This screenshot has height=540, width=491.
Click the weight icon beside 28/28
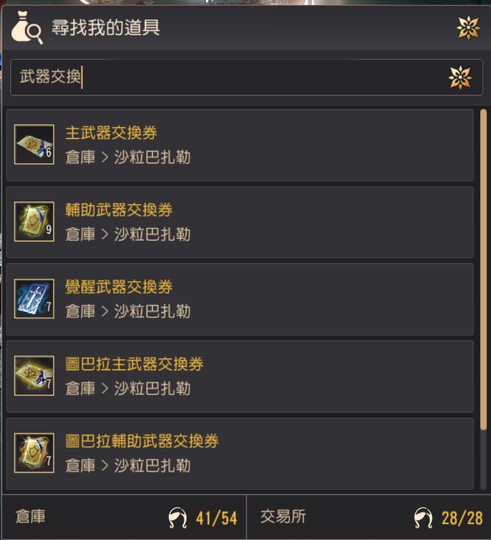click(423, 518)
